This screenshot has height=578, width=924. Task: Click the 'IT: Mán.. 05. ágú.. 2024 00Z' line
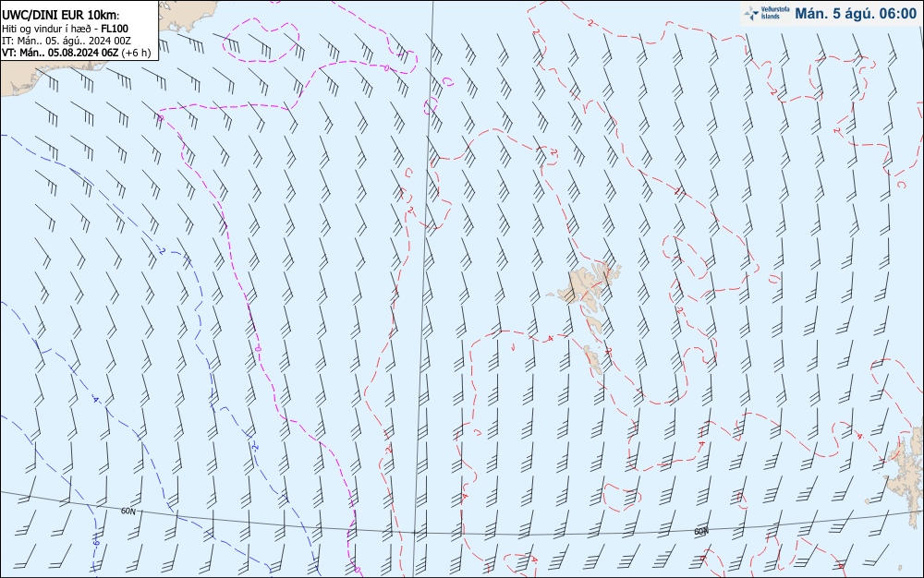point(67,41)
